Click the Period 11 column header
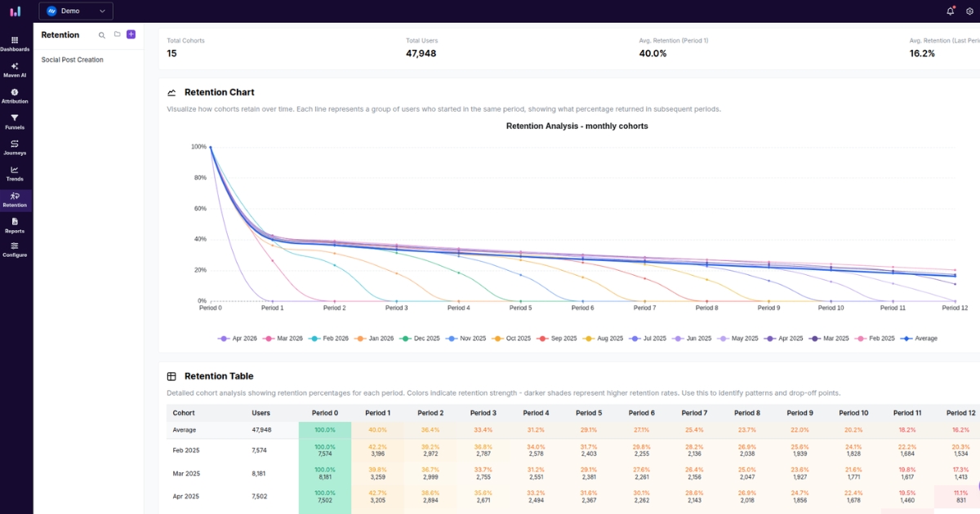 [x=907, y=413]
